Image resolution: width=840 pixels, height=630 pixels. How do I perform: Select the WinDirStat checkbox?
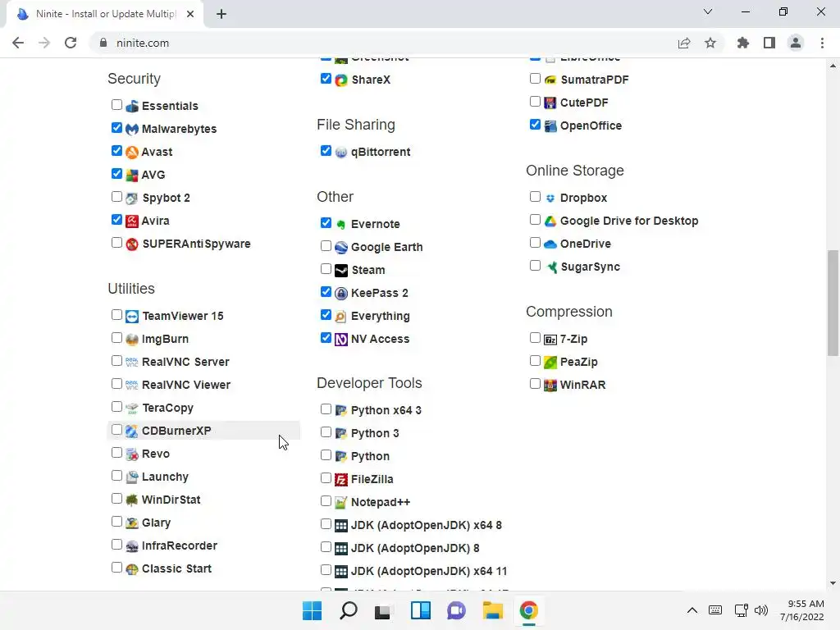pos(116,499)
